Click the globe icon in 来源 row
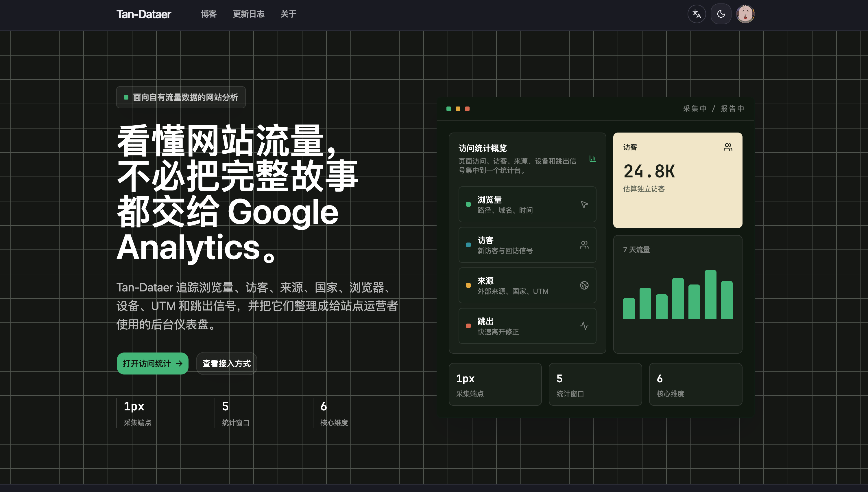This screenshot has width=868, height=492. [584, 285]
